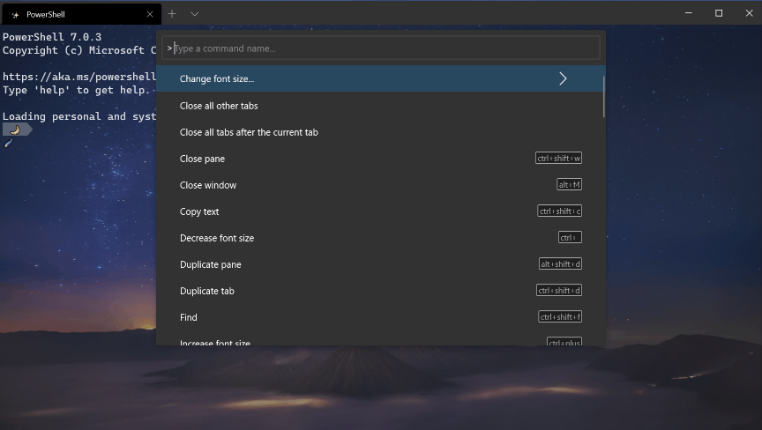Select the Copy text command
762x430 pixels.
click(199, 212)
